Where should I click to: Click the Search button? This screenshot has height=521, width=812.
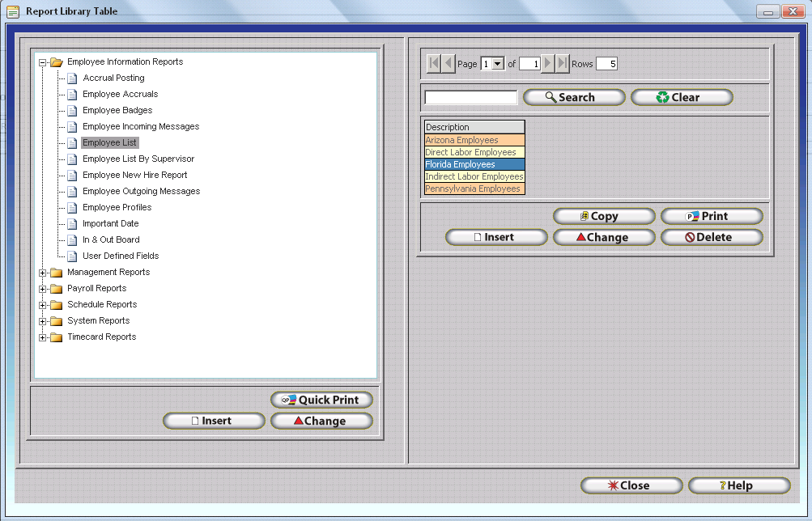(574, 97)
